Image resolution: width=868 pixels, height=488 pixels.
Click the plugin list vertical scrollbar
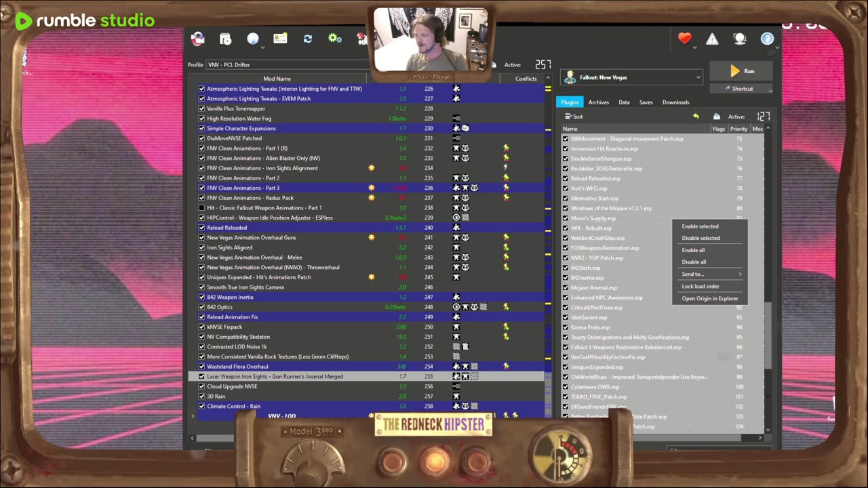pyautogui.click(x=768, y=334)
